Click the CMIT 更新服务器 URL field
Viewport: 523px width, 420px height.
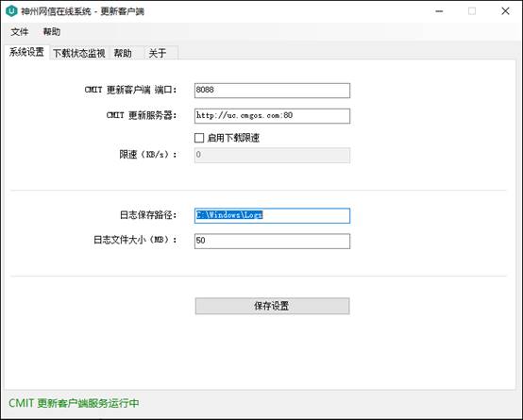pos(272,116)
